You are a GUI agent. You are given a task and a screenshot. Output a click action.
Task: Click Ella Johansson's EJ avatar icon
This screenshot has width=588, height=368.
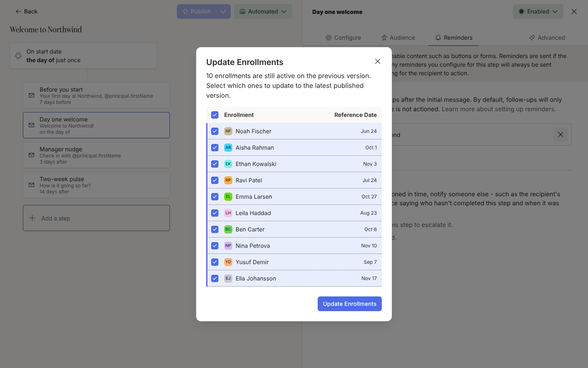(x=228, y=278)
